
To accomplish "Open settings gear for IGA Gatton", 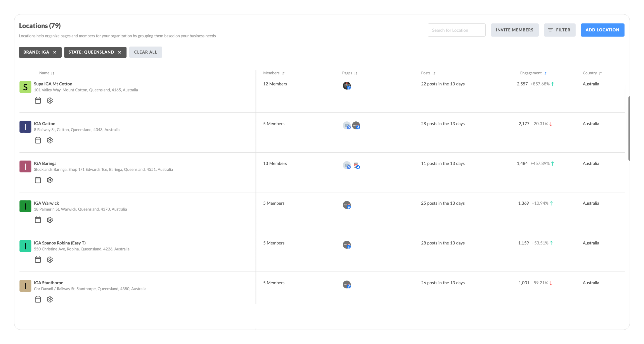I will pyautogui.click(x=50, y=140).
